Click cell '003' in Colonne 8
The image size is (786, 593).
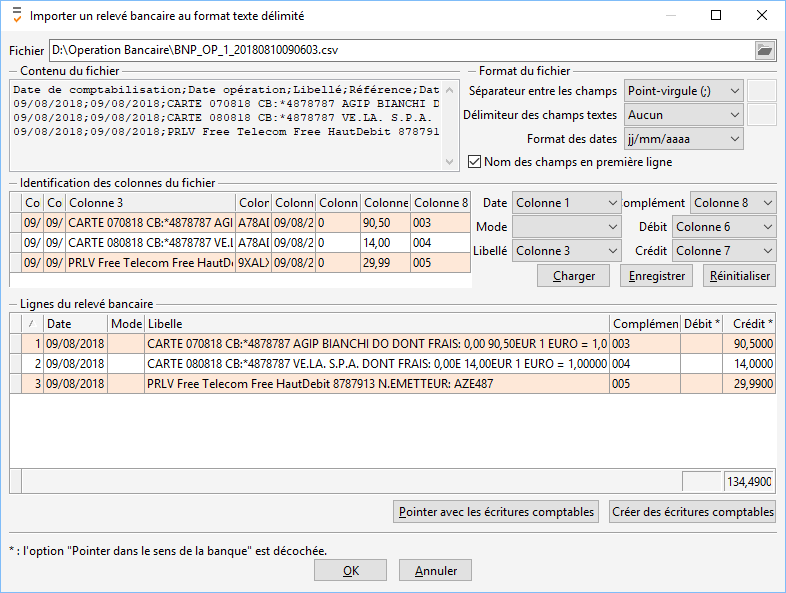click(x=441, y=223)
